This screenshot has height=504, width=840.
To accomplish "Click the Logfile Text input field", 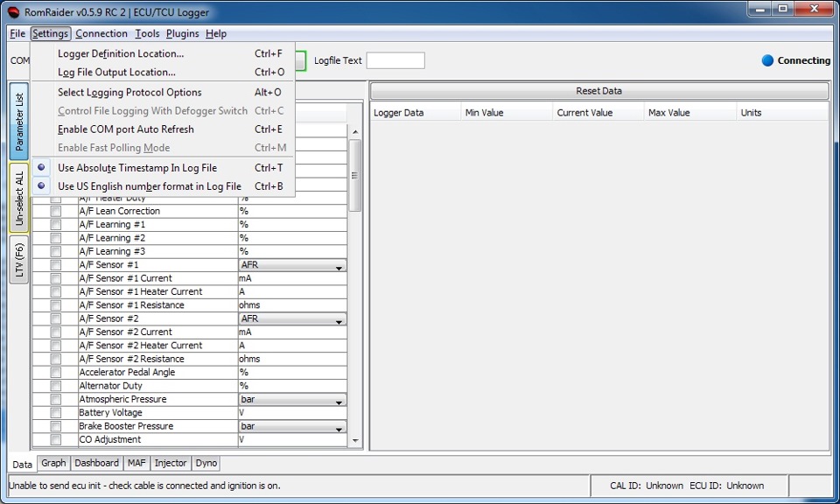I will [x=395, y=60].
